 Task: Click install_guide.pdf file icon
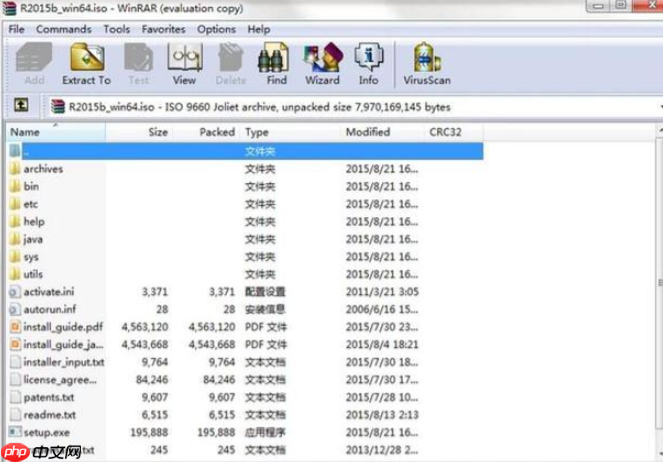15,327
